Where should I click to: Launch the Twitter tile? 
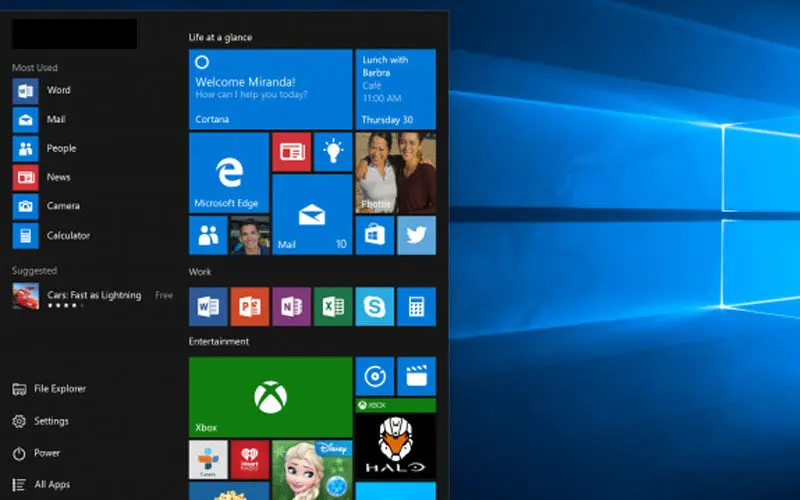pos(416,235)
